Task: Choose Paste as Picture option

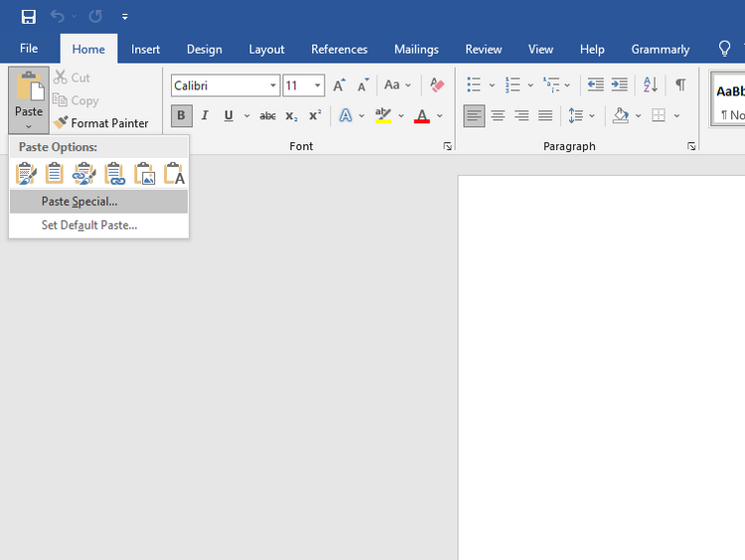Action: [x=144, y=174]
